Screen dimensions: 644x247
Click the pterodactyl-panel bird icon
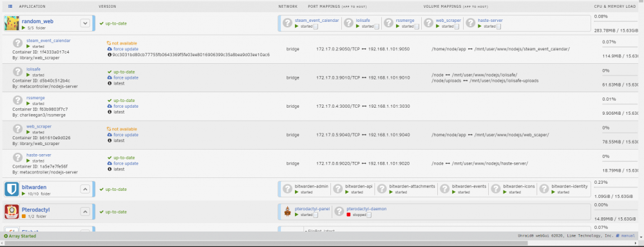[288, 212]
